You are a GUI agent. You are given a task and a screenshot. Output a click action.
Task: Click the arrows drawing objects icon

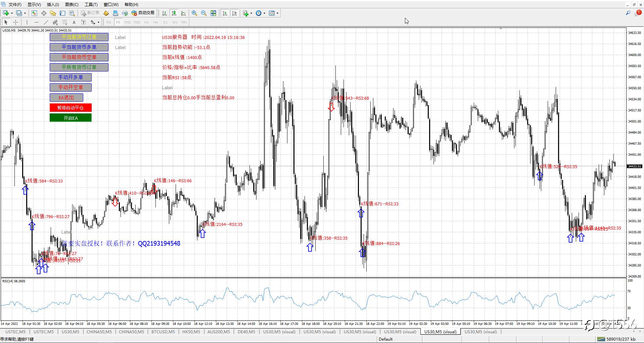[93, 22]
